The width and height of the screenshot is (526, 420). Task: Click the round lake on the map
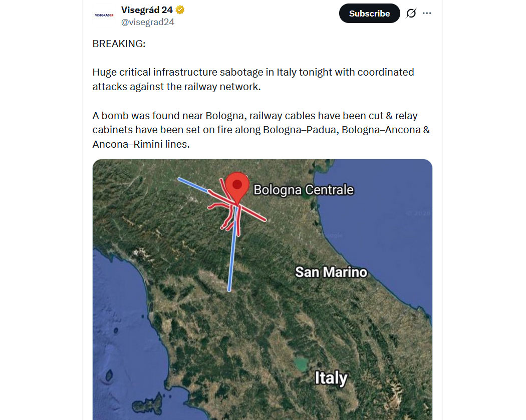tap(301, 363)
